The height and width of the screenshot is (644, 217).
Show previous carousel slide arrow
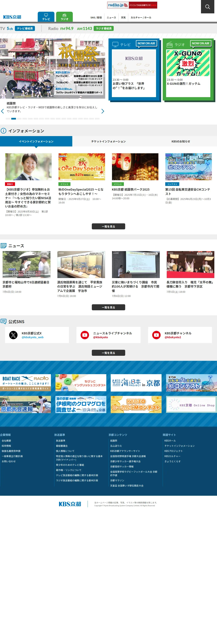point(3,111)
